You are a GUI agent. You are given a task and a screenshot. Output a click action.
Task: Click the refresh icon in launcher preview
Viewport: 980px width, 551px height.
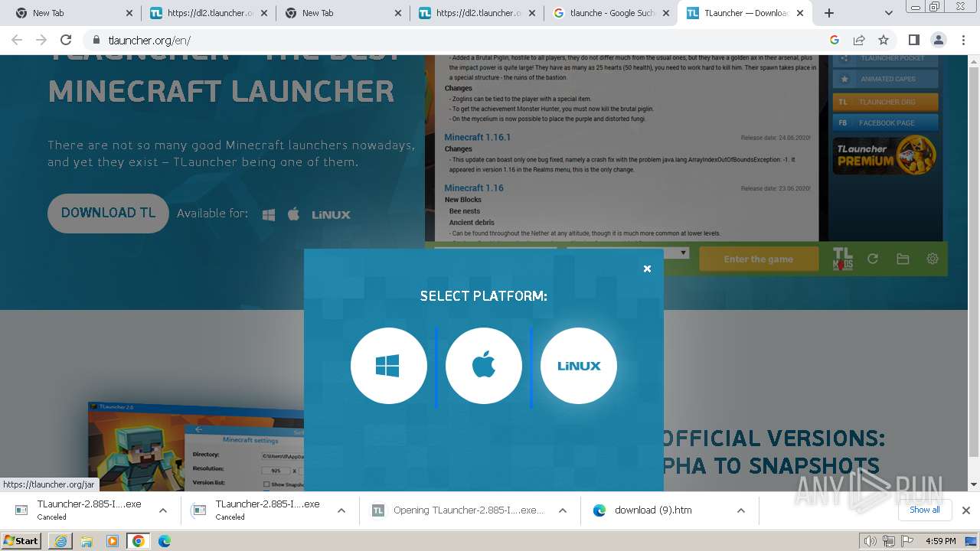[x=873, y=259]
